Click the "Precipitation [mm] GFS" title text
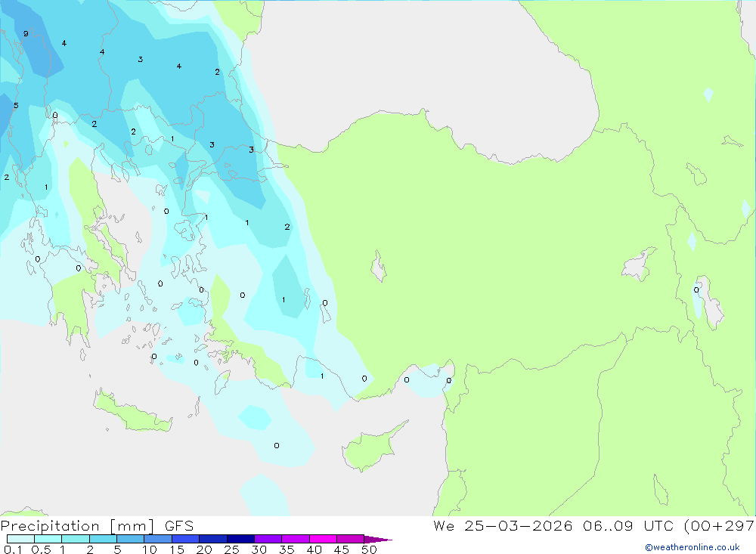Screen dimensions: 756x554 97,526
